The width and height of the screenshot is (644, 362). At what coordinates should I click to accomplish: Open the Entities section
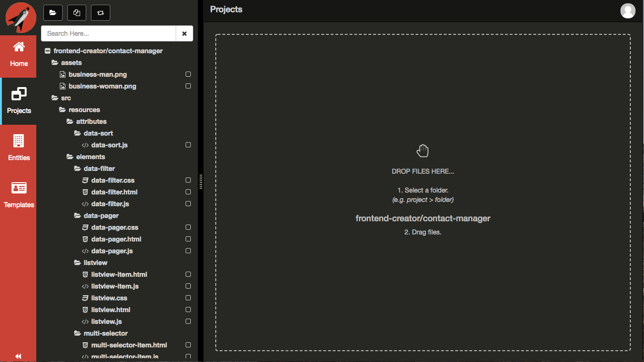click(18, 148)
